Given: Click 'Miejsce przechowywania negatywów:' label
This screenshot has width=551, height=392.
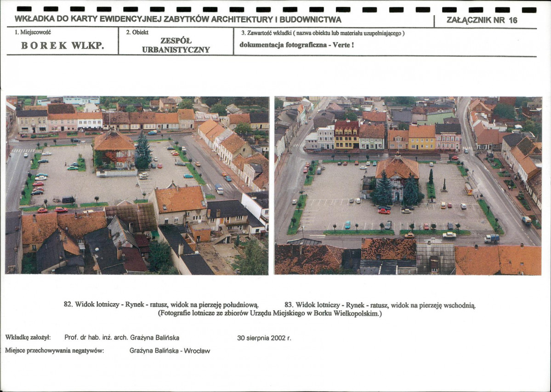Looking at the screenshot, I should pyautogui.click(x=55, y=351).
